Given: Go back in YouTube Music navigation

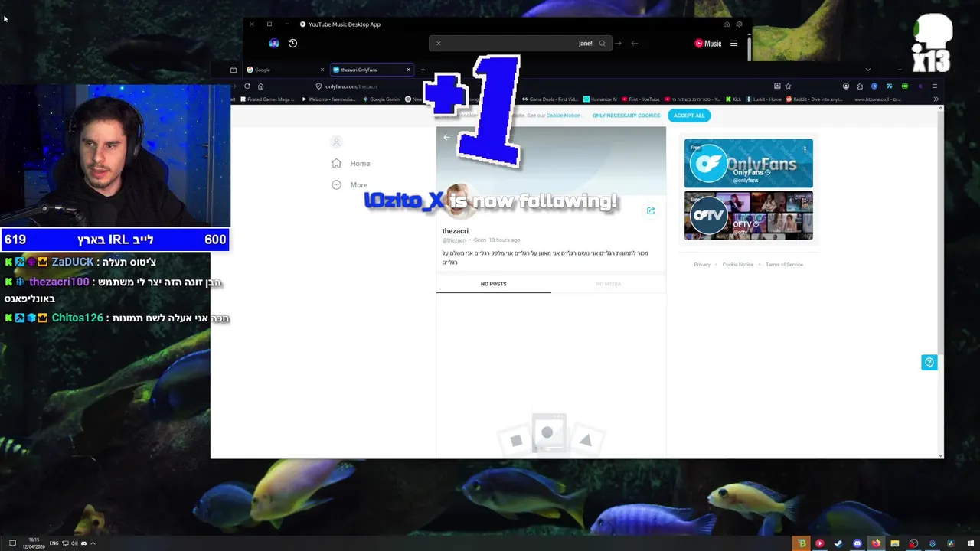Looking at the screenshot, I should (634, 44).
